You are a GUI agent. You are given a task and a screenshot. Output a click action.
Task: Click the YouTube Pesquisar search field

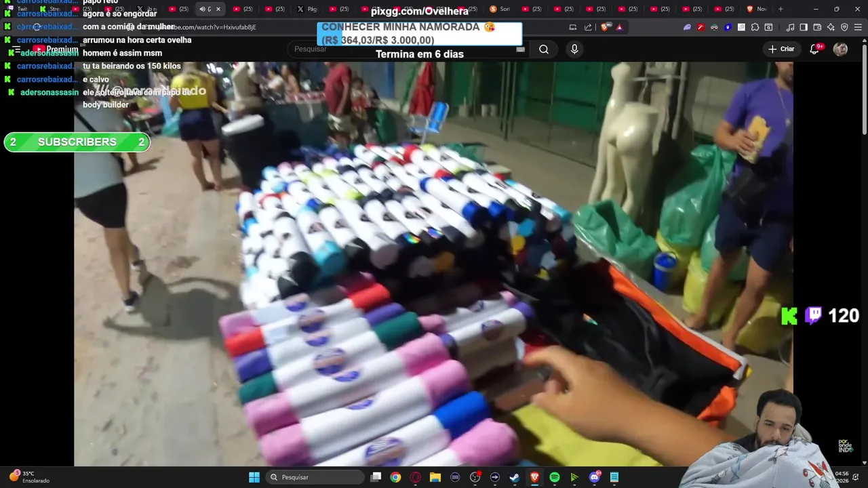[x=407, y=49]
